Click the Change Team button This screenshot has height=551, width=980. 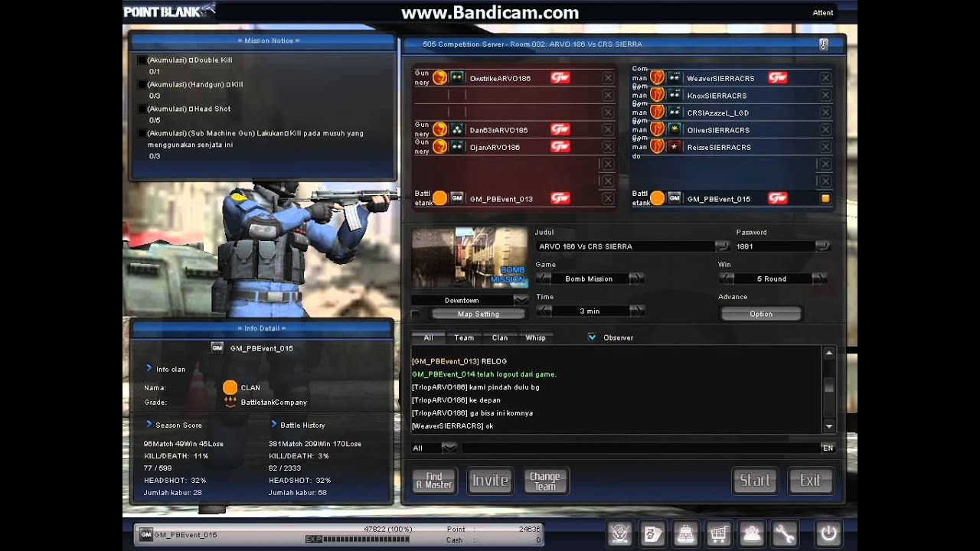(545, 481)
